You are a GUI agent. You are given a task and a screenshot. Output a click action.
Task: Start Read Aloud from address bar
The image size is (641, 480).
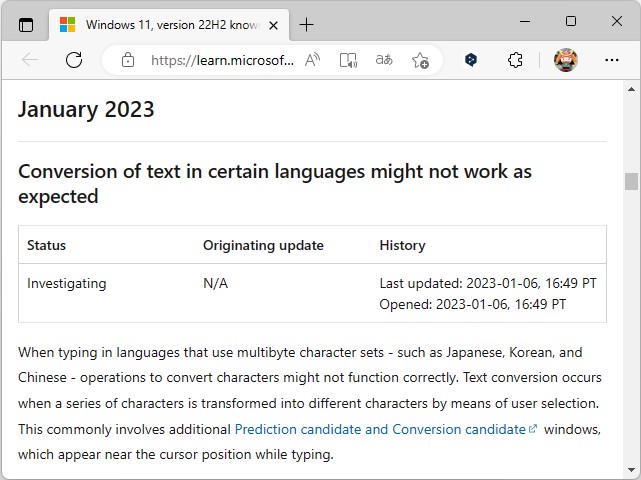(x=313, y=60)
